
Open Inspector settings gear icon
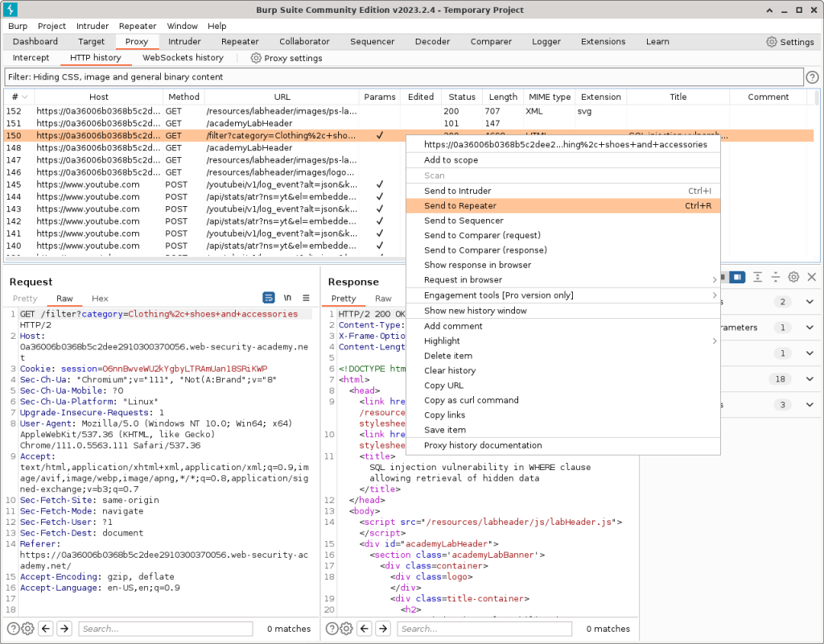793,277
